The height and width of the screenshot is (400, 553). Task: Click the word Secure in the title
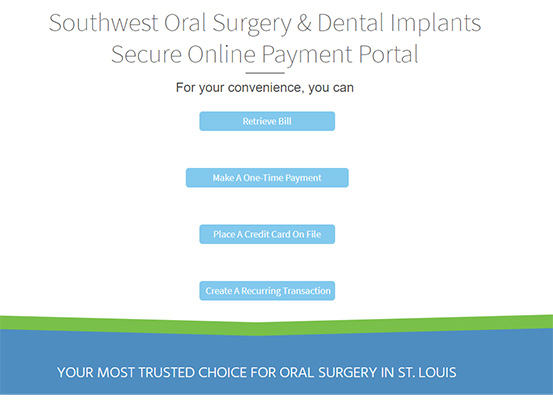click(146, 55)
